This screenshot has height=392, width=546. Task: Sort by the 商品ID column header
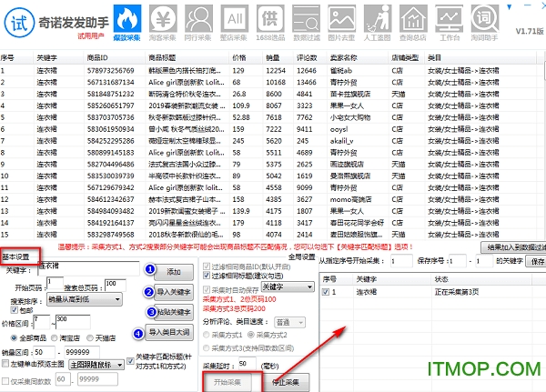pos(114,58)
